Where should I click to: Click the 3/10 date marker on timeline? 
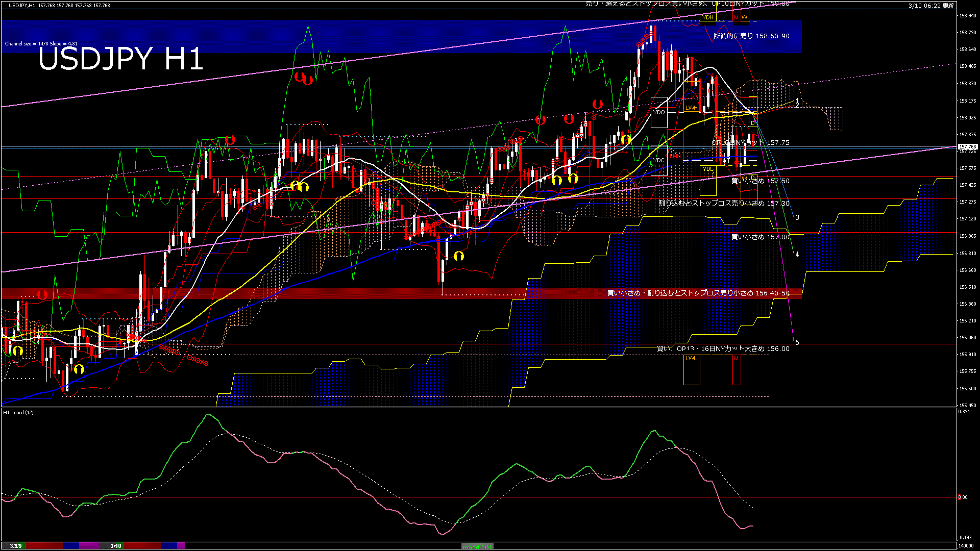(116, 546)
